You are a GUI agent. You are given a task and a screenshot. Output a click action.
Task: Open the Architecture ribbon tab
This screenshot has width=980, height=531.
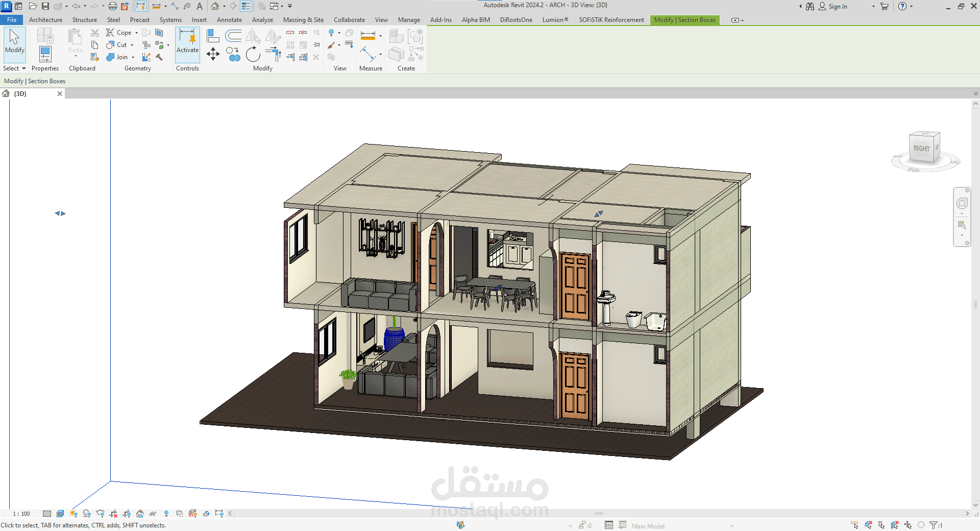45,20
